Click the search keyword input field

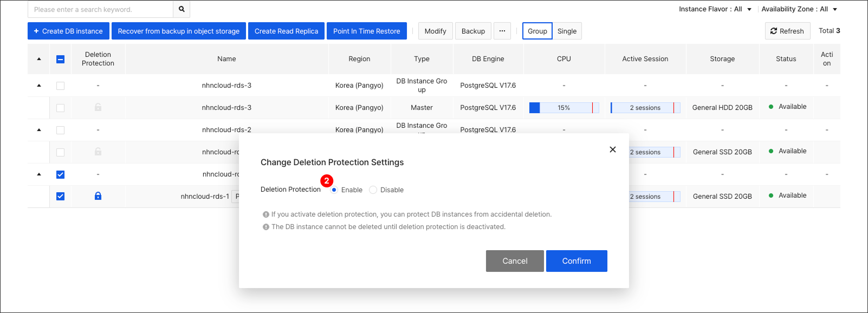[x=100, y=9]
